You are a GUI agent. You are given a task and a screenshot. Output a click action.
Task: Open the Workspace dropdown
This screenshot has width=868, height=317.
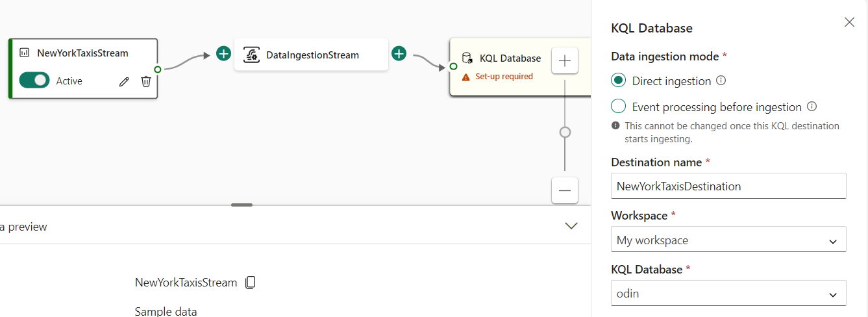click(728, 240)
